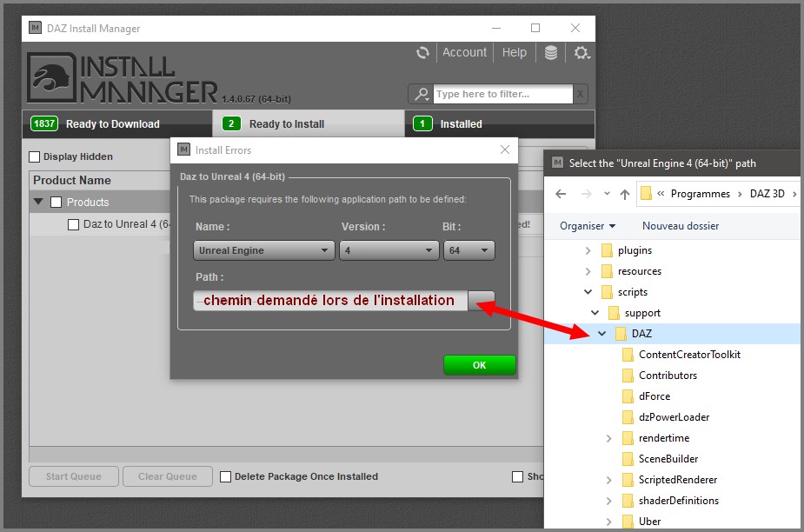The width and height of the screenshot is (804, 532).
Task: Toggle the checkbox at the bottom right of the queue
Action: (517, 476)
